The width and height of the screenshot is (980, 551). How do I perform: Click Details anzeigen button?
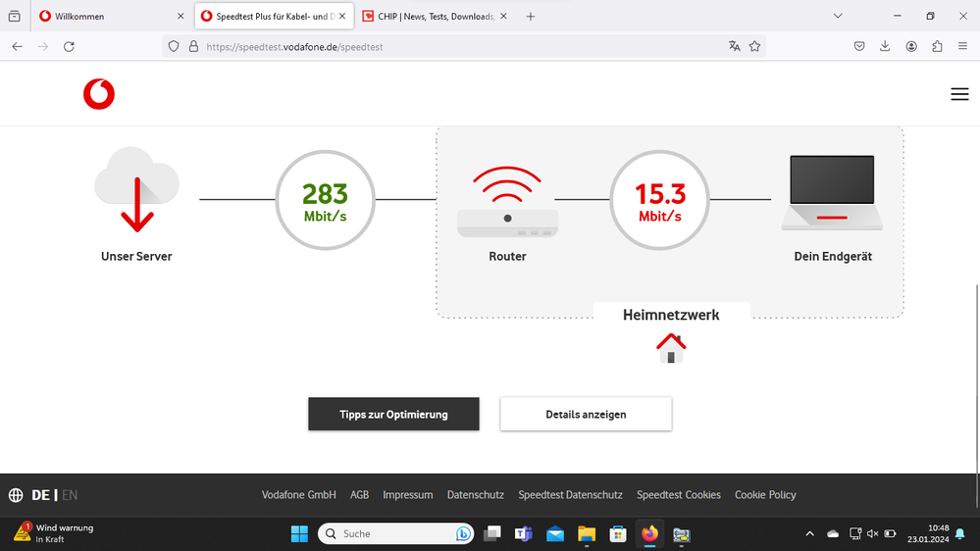tap(586, 414)
